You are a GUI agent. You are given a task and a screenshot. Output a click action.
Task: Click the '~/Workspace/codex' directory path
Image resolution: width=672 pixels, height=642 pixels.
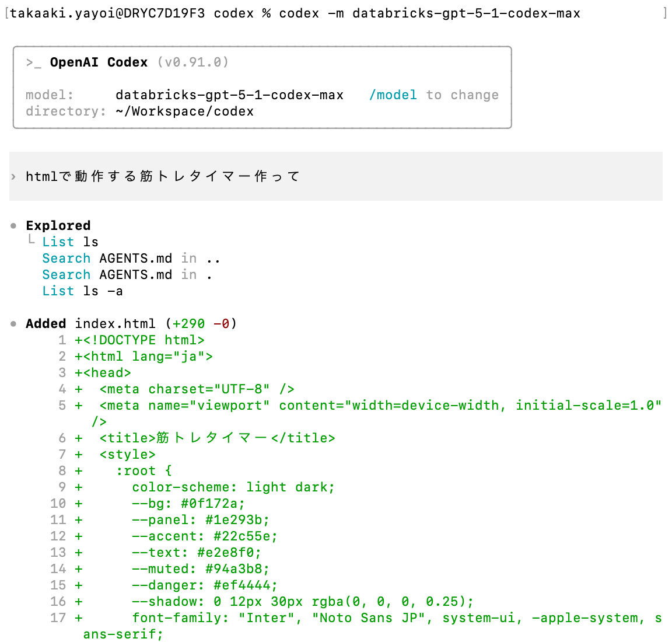click(185, 111)
